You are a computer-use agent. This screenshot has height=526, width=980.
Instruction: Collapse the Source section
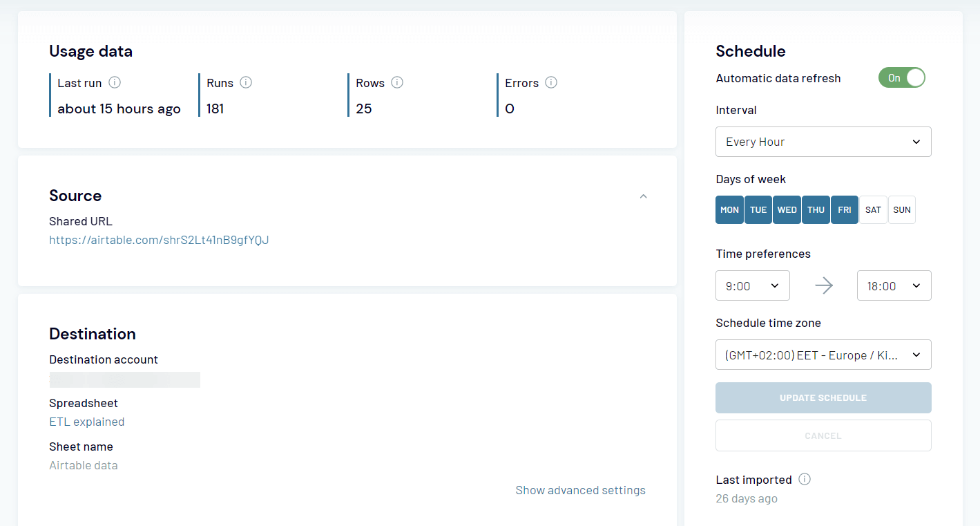point(643,196)
